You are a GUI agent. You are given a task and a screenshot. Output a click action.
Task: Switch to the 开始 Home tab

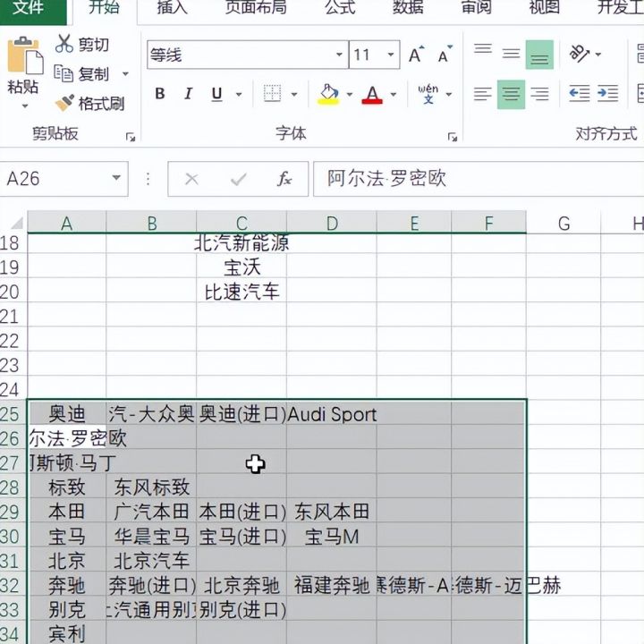105,7
